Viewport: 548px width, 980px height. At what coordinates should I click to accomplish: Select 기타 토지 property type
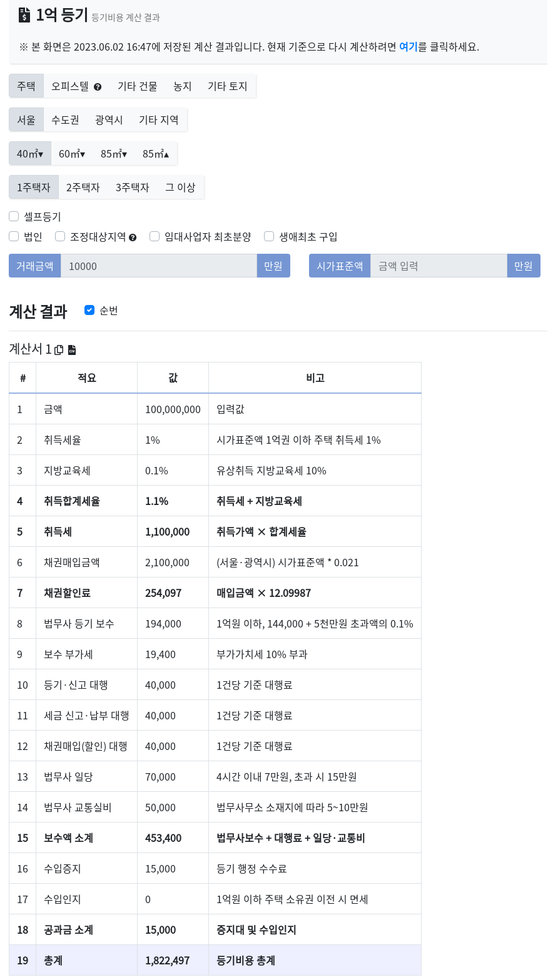[x=228, y=86]
